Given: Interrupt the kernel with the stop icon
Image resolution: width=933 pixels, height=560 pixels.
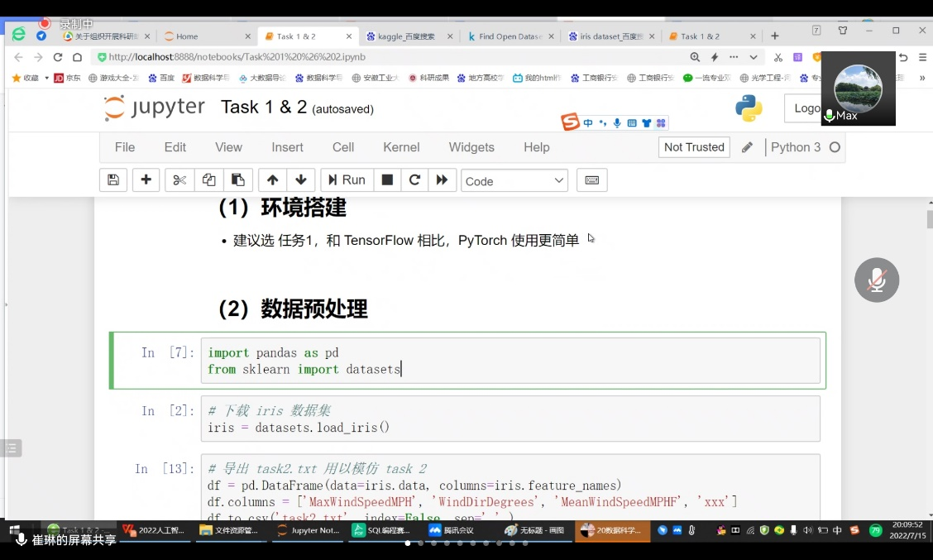Looking at the screenshot, I should (386, 180).
